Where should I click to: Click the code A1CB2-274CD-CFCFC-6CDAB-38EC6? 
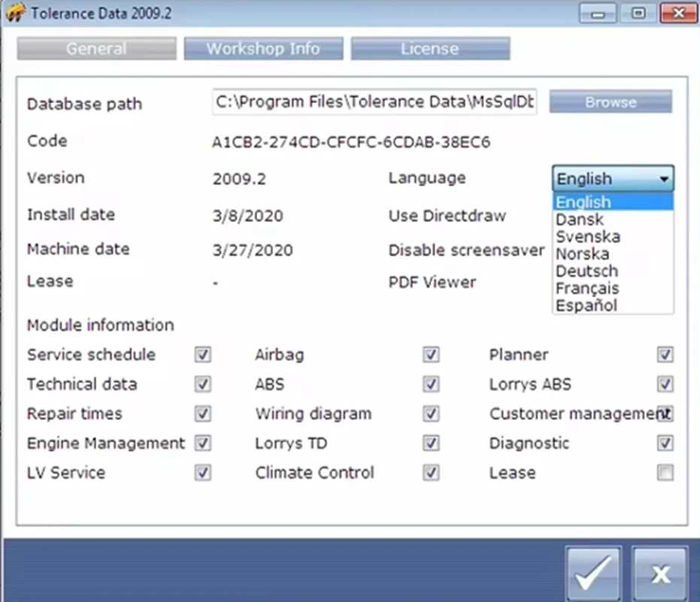(x=351, y=142)
